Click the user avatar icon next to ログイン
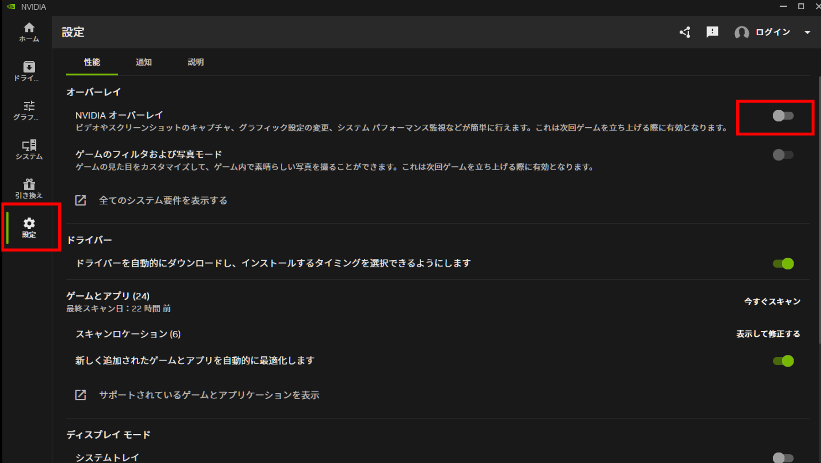 pyautogui.click(x=741, y=32)
